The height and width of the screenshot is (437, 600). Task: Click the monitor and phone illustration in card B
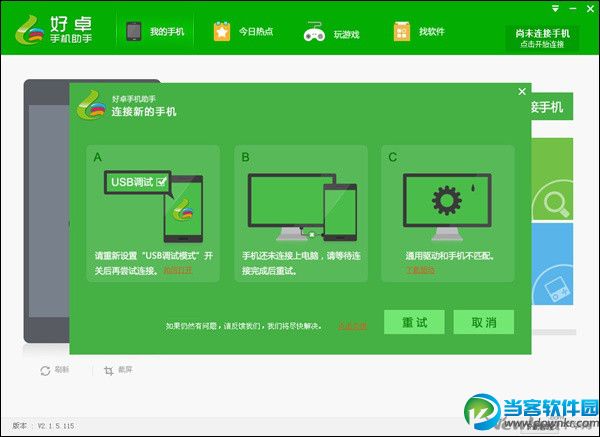pyautogui.click(x=302, y=207)
